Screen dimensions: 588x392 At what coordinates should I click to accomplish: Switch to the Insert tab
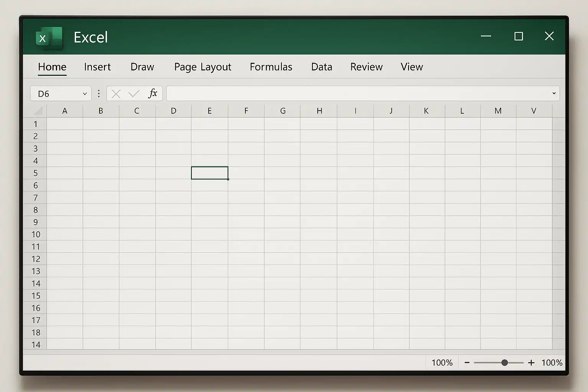(97, 67)
